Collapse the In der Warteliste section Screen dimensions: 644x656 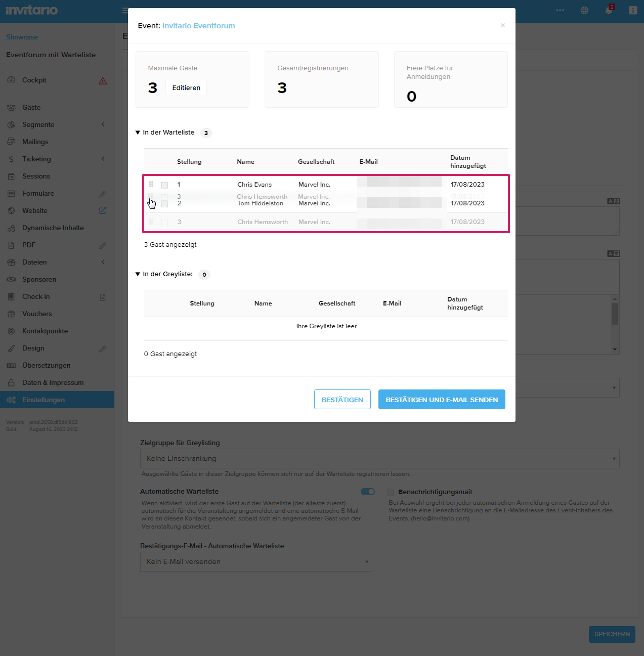tap(138, 133)
